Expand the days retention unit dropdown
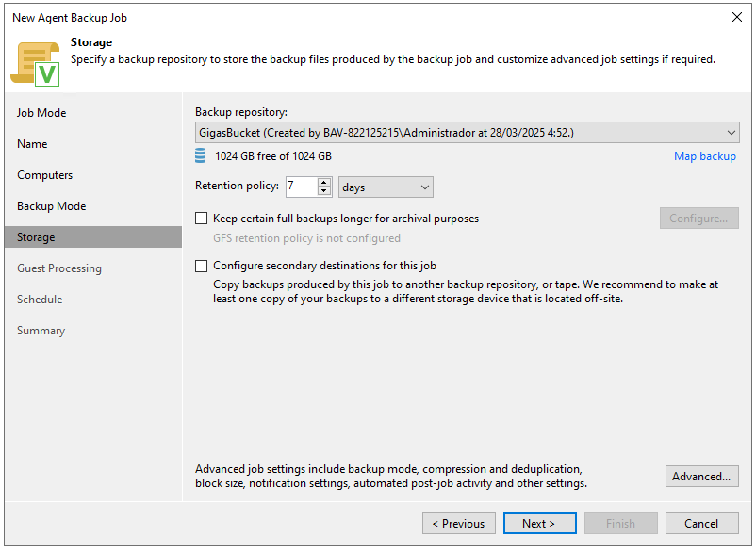The width and height of the screenshot is (756, 552). click(386, 187)
